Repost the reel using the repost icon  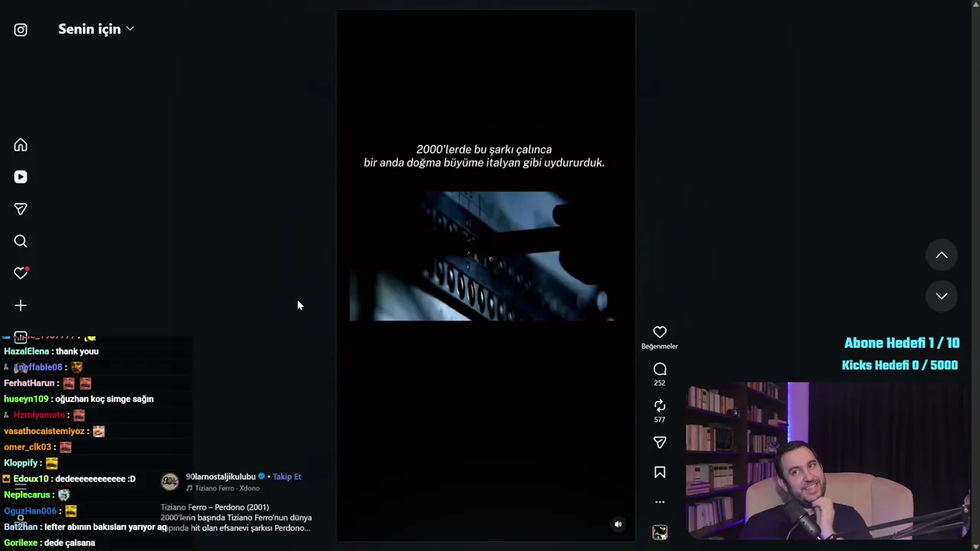point(660,406)
